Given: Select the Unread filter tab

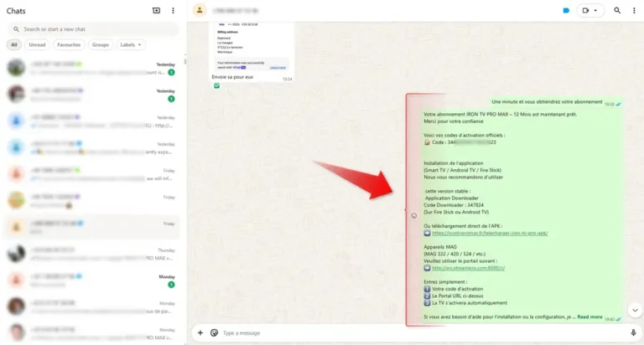Looking at the screenshot, I should click(x=37, y=44).
